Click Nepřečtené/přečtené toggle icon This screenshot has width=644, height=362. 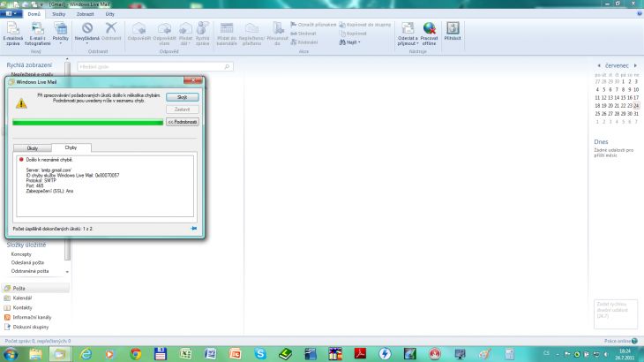point(251,34)
